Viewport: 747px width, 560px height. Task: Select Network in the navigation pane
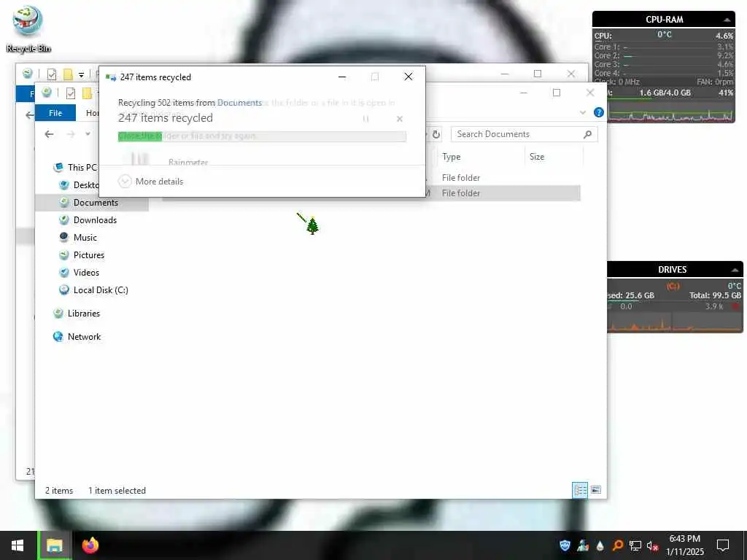click(x=77, y=337)
